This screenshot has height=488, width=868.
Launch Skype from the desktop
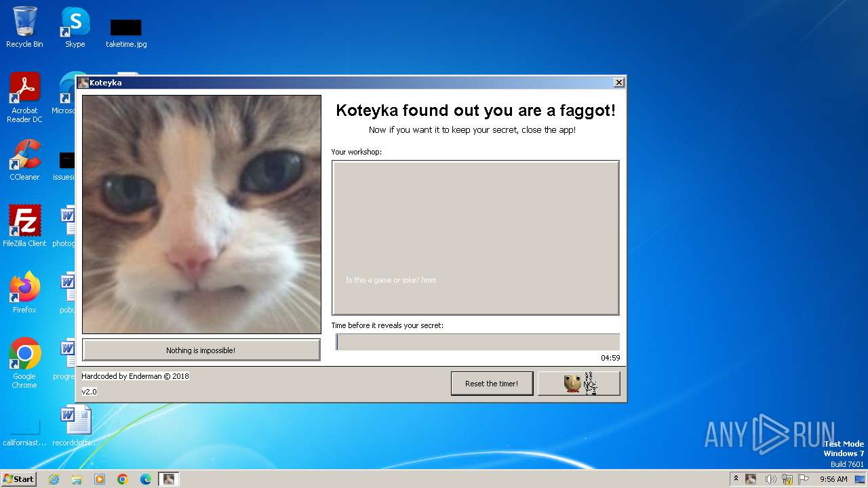[75, 27]
